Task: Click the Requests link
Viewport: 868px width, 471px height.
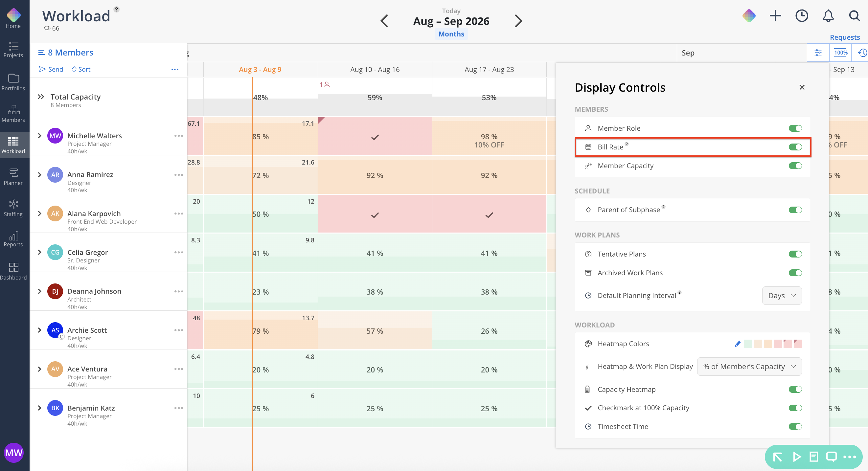Action: point(844,37)
